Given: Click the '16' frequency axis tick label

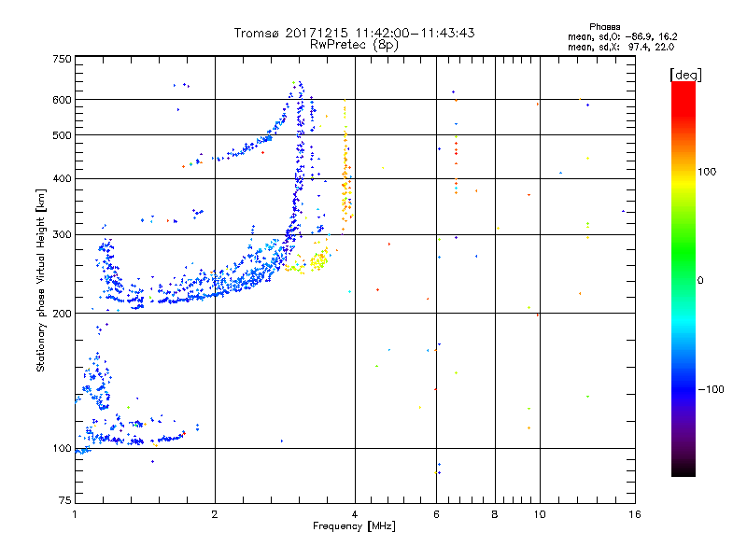Looking at the screenshot, I should click(x=635, y=514).
